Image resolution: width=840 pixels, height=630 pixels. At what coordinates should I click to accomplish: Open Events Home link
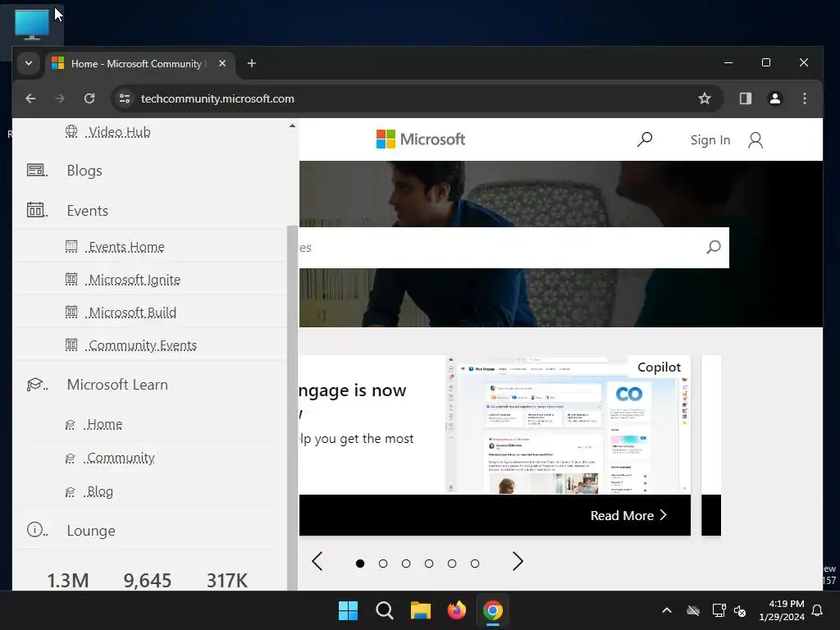[x=126, y=247]
